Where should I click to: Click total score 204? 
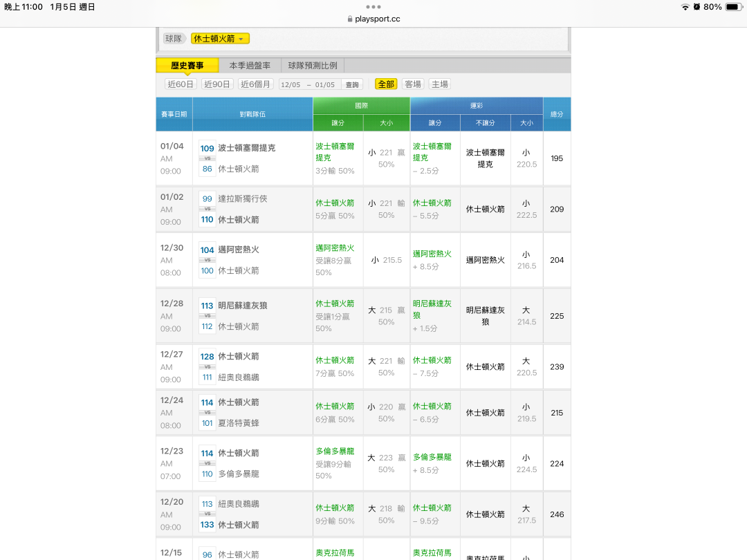tap(557, 260)
